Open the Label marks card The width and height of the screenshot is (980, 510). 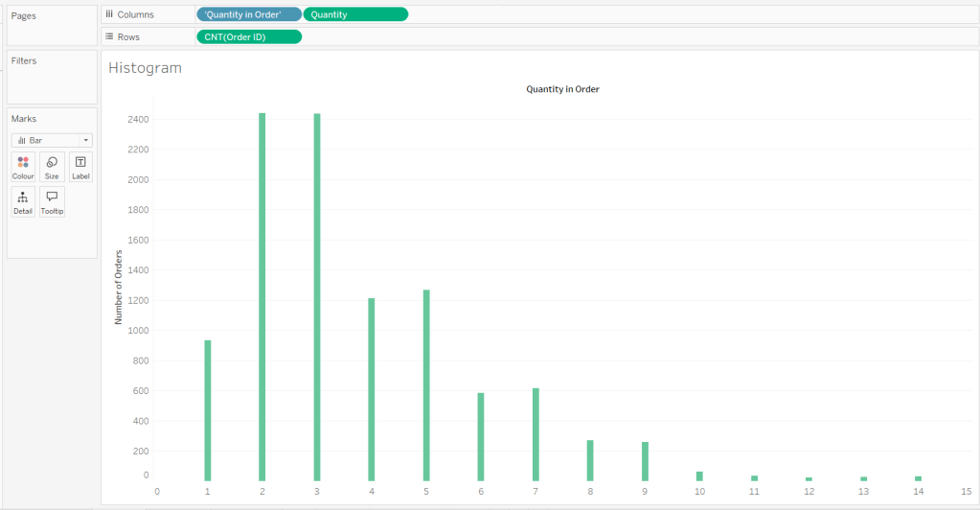[80, 167]
